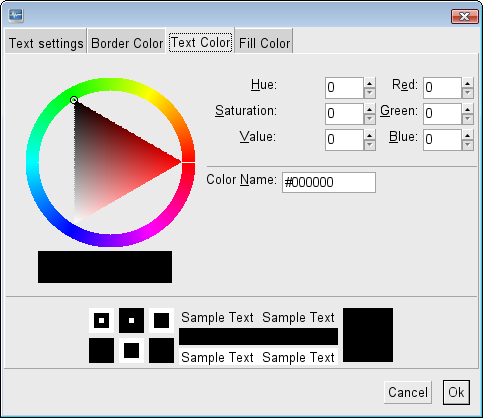The image size is (483, 418).
Task: Confirm with the Ok button
Action: coord(456,392)
